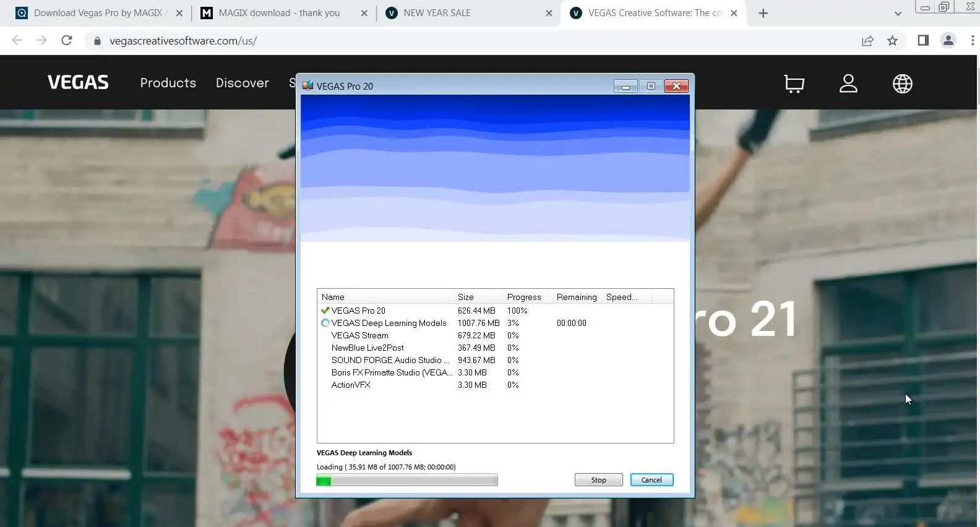Sort by the Name column header
This screenshot has width=980, height=527.
[385, 297]
